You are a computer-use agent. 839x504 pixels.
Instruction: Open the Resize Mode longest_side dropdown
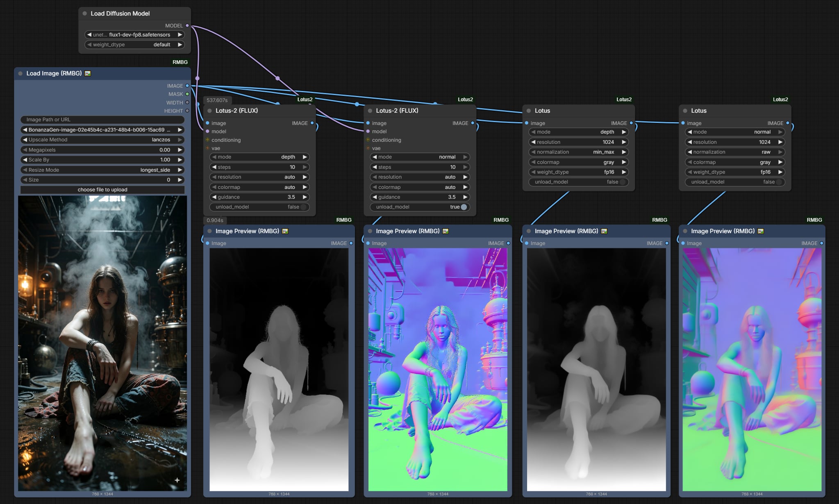[102, 170]
